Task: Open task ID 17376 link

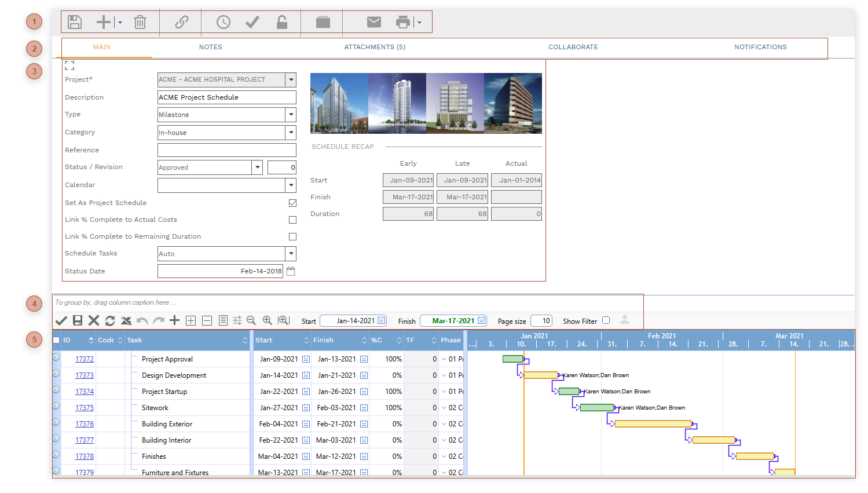Action: [x=85, y=424]
